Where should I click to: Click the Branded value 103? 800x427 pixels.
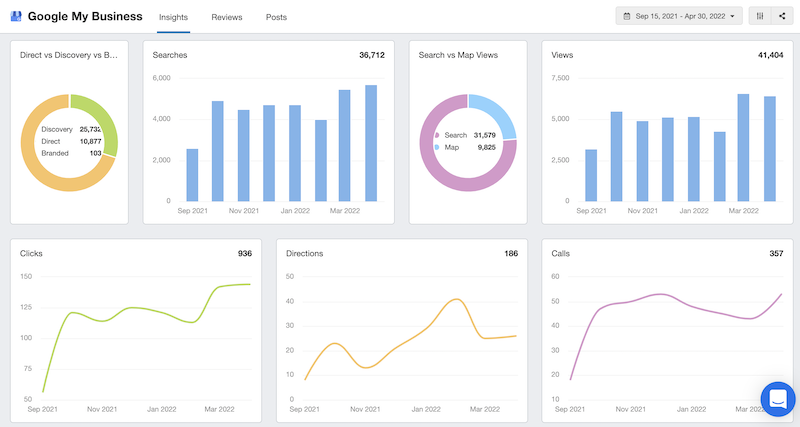point(95,153)
